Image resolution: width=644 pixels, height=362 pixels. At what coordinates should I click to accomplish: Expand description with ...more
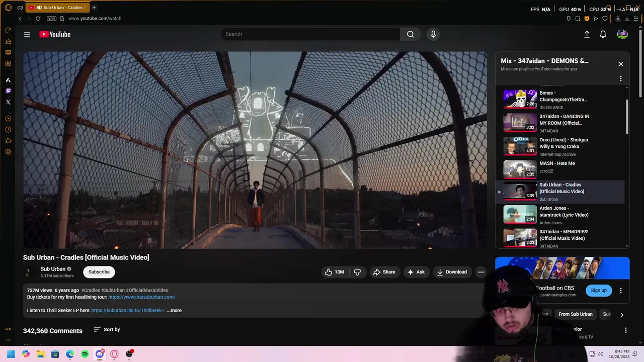point(174,311)
